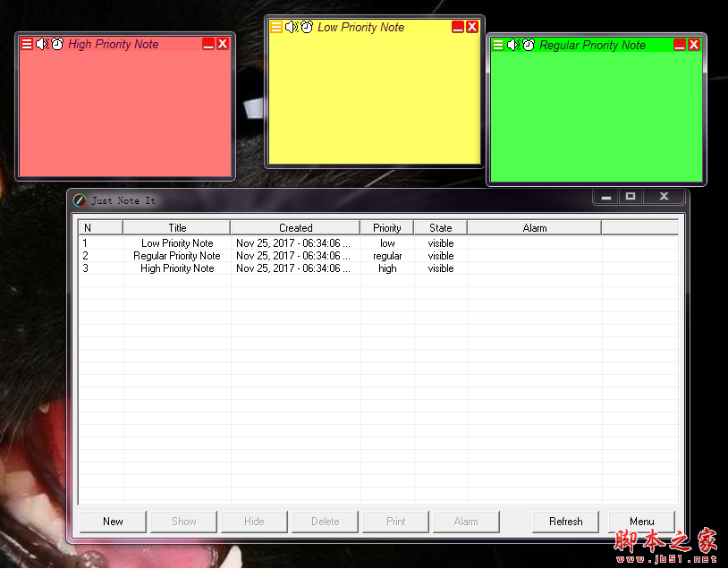
Task: Select the 'Regular Priority Note' row title
Action: click(x=177, y=256)
